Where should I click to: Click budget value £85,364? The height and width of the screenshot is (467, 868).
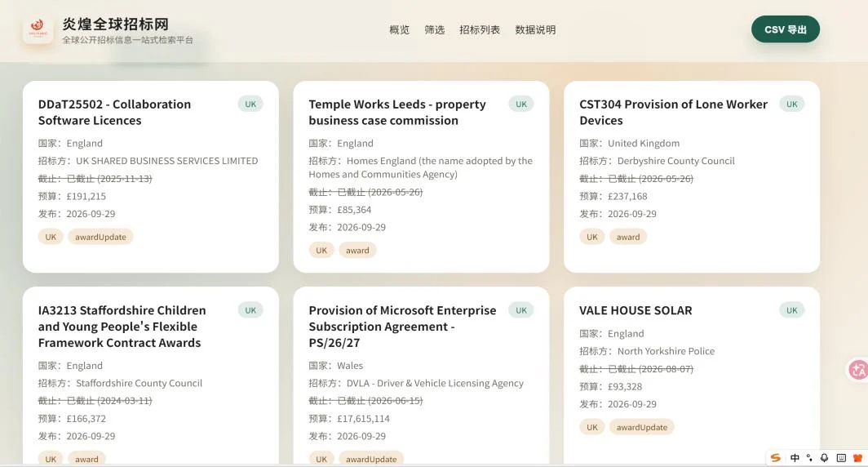point(354,210)
